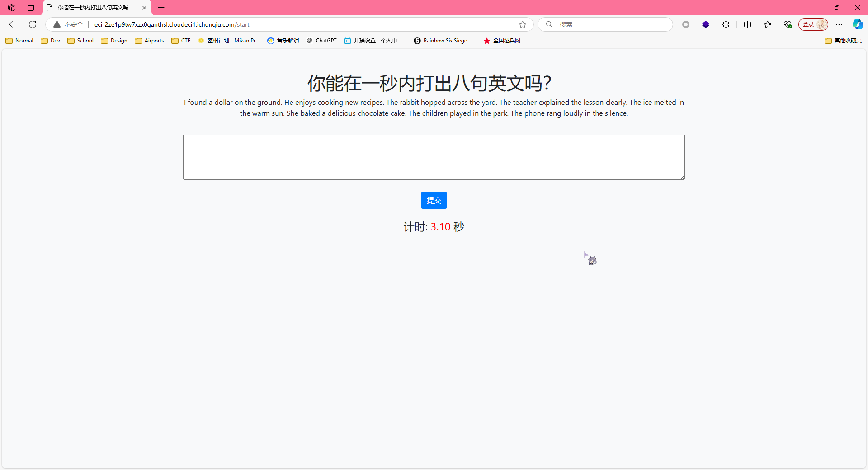Viewport: 868px width, 470px height.
Task: Expand the CTF bookmarks folder
Action: 181,41
